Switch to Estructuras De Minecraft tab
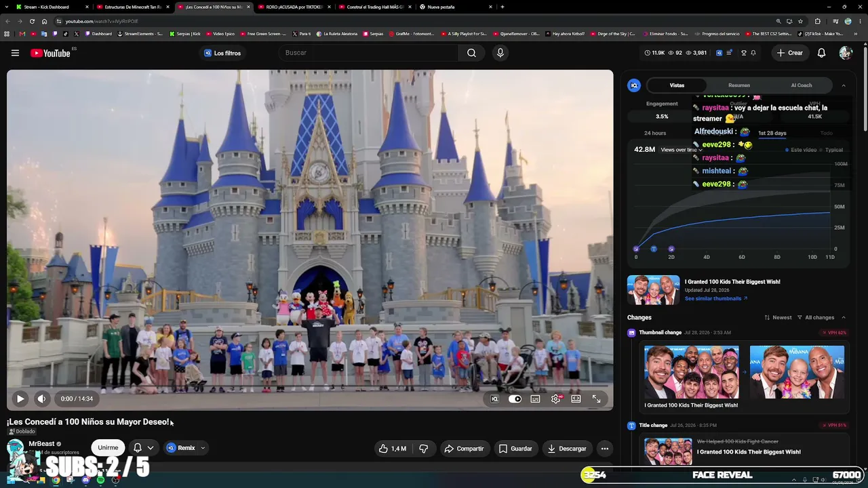 pos(133,7)
